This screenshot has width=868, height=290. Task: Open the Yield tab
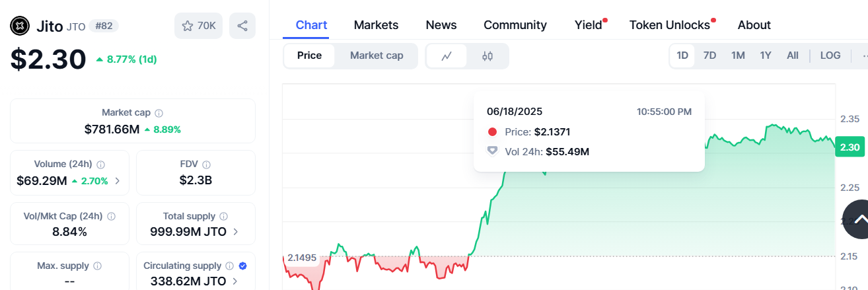(589, 25)
